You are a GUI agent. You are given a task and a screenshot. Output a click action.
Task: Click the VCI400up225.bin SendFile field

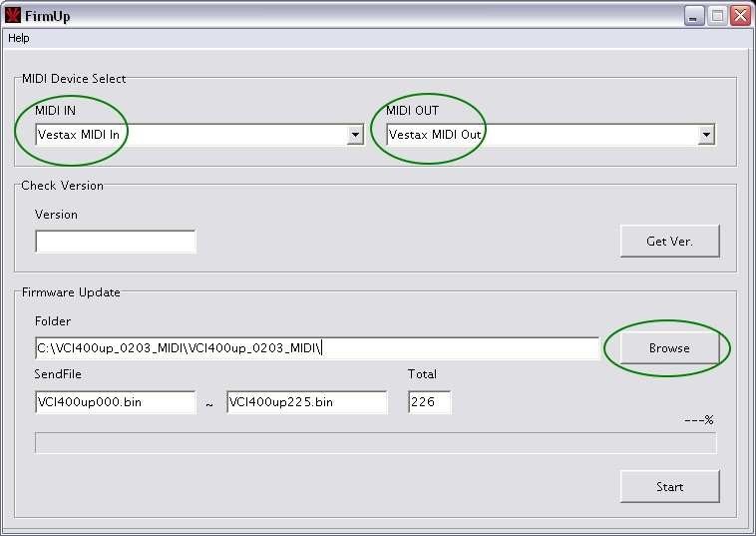pos(306,402)
